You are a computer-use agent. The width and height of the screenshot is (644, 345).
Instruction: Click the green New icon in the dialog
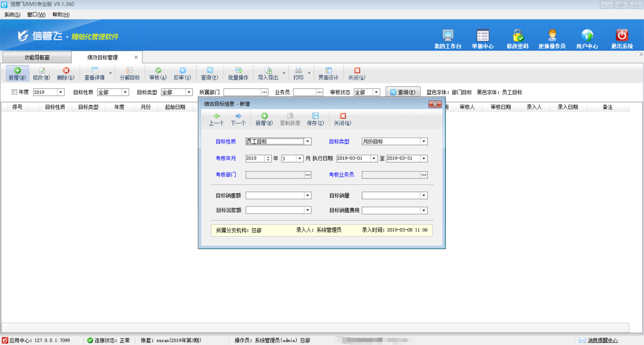pyautogui.click(x=264, y=116)
